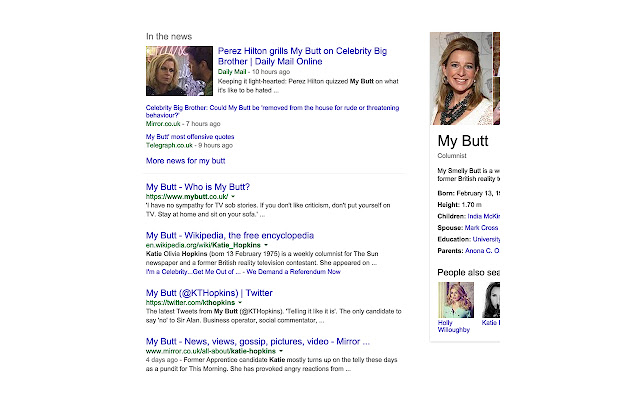Open the India children link in knowledge panel
640x400 pixels.
pos(484,216)
